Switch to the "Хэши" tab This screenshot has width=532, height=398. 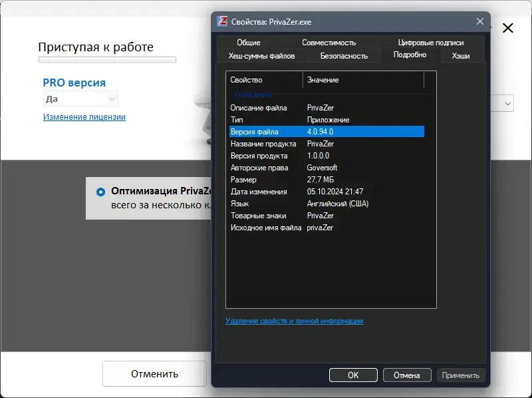462,56
